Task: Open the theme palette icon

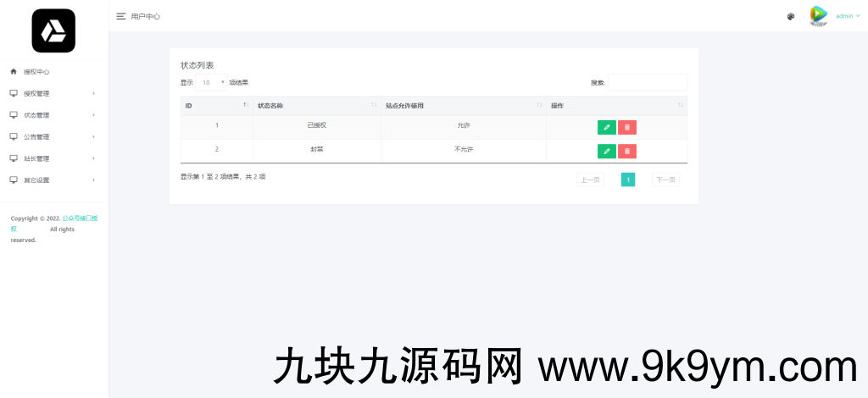Action: 791,17
